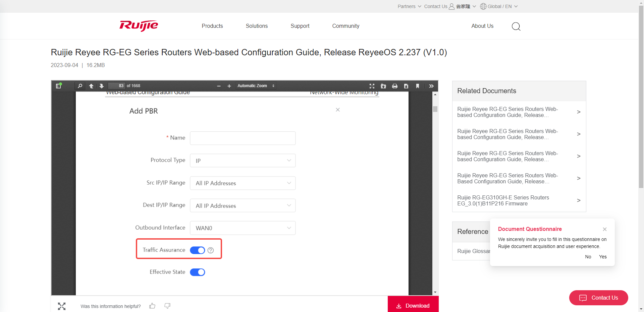This screenshot has width=644, height=312.
Task: Go to previous PDF page
Action: [91, 86]
